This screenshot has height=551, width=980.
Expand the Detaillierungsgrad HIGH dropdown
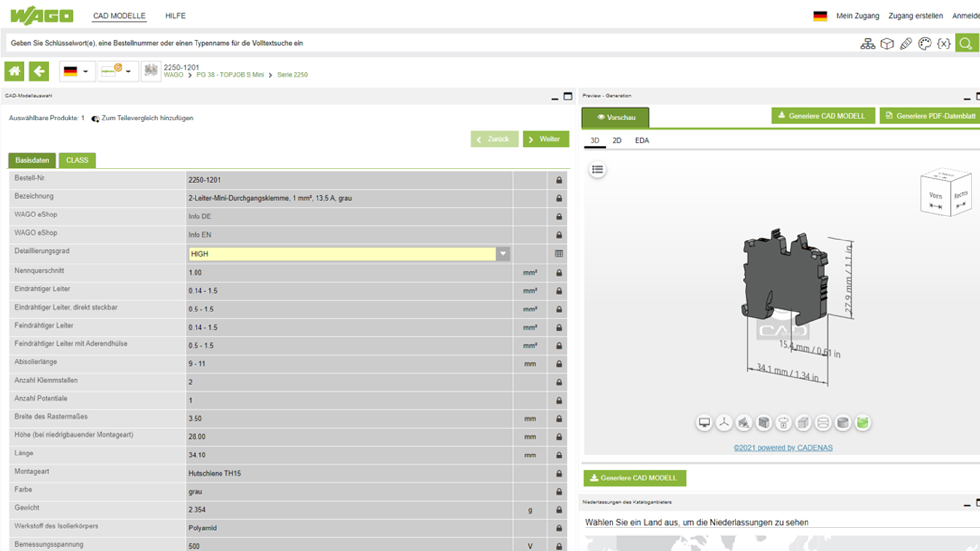503,254
